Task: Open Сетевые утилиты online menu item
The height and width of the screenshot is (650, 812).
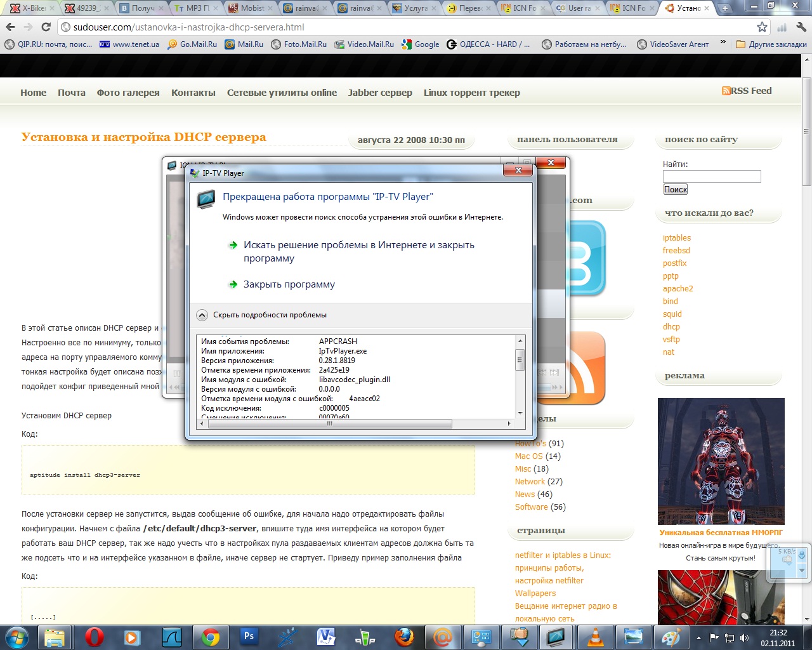Action: tap(282, 93)
